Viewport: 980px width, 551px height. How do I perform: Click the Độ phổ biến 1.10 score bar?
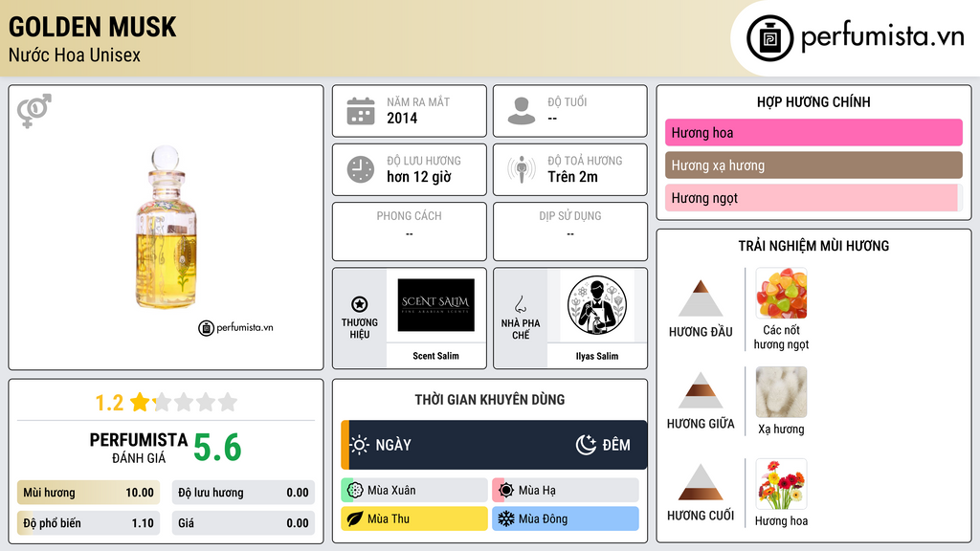pyautogui.click(x=88, y=523)
